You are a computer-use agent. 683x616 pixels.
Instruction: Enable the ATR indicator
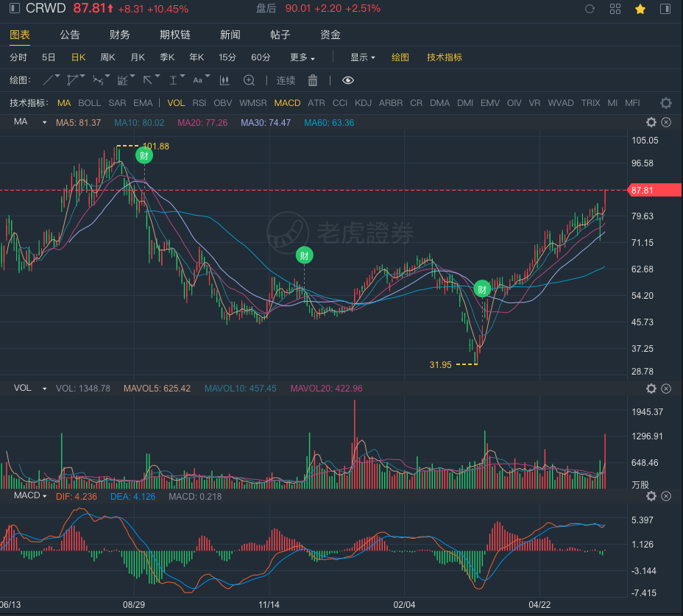[x=316, y=103]
